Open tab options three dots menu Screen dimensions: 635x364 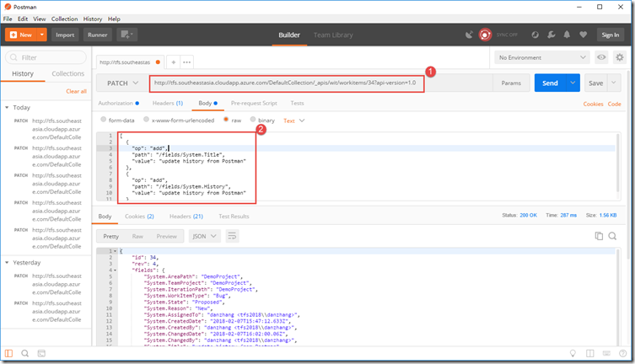[186, 62]
